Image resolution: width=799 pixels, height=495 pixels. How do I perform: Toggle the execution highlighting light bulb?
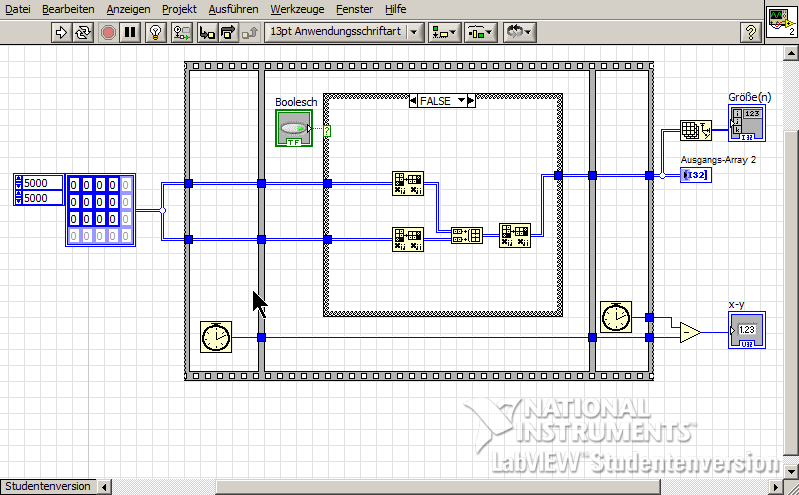coord(155,32)
